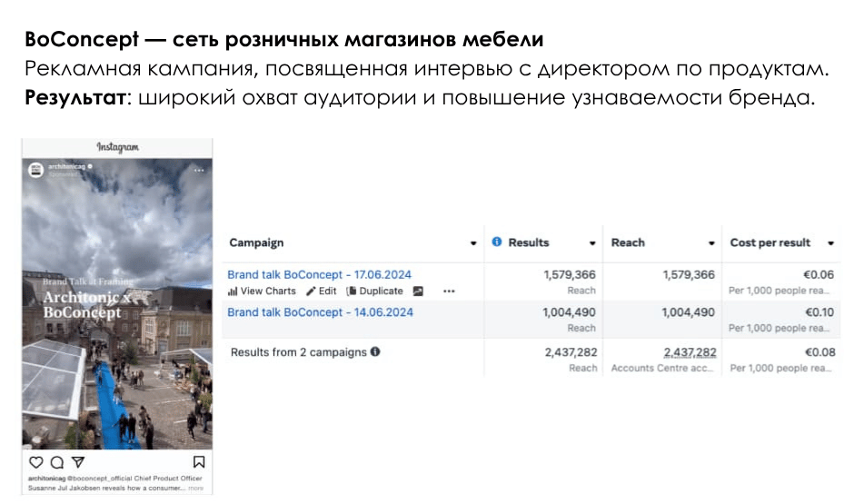This screenshot has width=854, height=504.
Task: Click the Duplicate label
Action: coord(381,292)
